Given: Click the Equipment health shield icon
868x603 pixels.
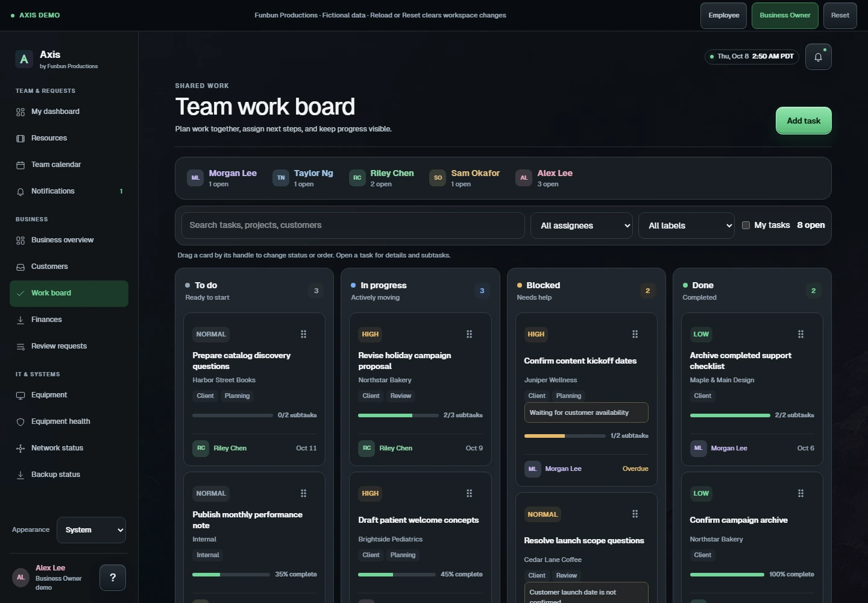Looking at the screenshot, I should [20, 422].
